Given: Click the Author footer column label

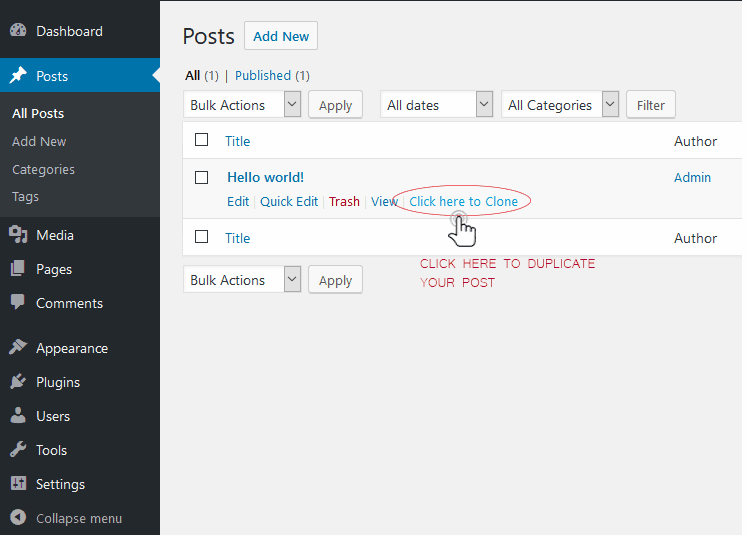Looking at the screenshot, I should pos(696,238).
